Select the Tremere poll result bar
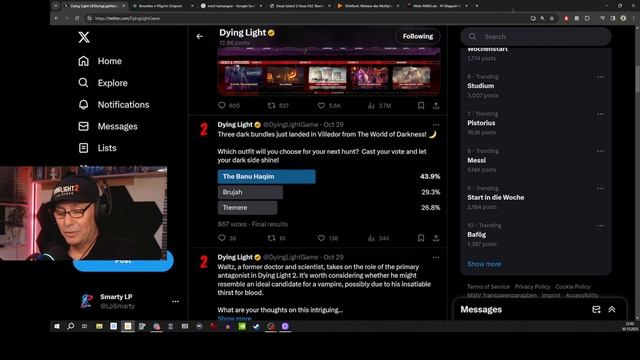This screenshot has height=360, width=640. [247, 208]
